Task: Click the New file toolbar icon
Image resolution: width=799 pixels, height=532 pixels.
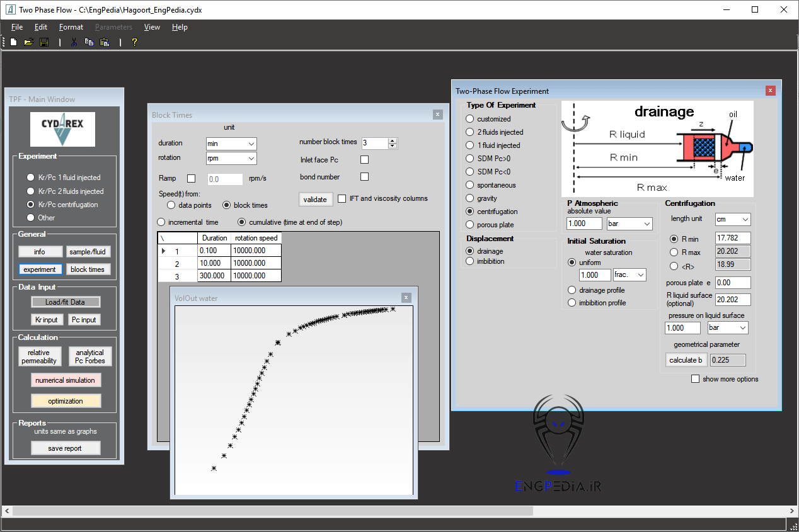Action: click(13, 42)
